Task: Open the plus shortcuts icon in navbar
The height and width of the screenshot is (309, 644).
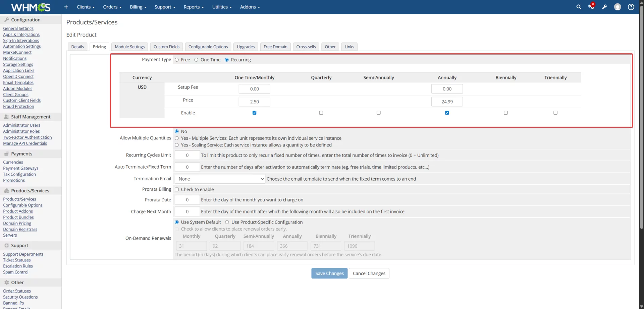Action: [x=66, y=7]
